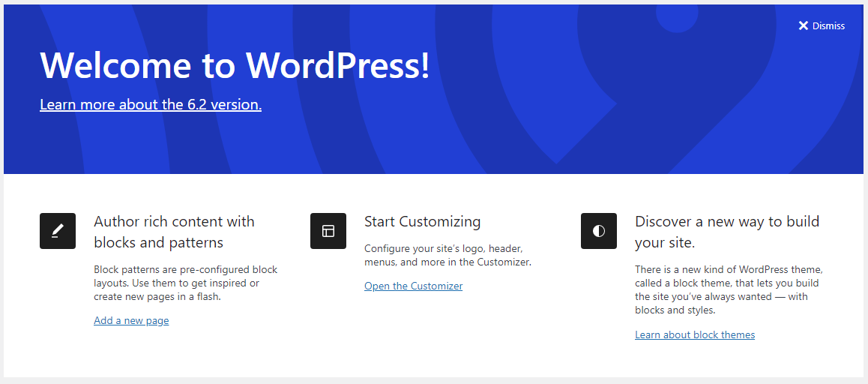Screen dimensions: 868x384
Task: Click the blue banner's swirl graphic
Action: click(570, 112)
